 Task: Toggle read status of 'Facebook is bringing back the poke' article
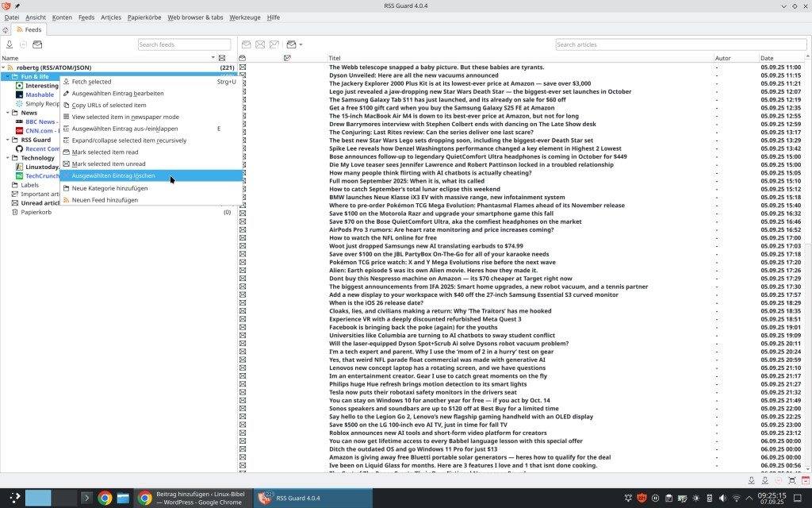[243, 327]
